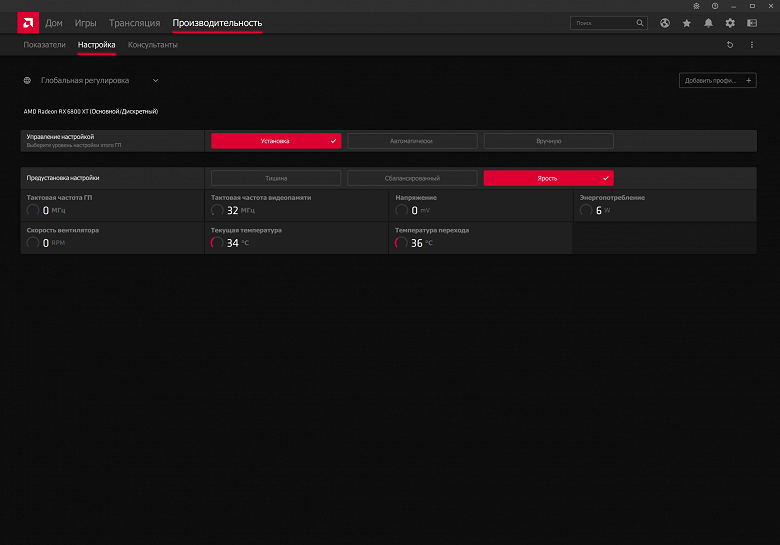The image size is (780, 545).
Task: Select the Тишина preset
Action: (x=276, y=178)
